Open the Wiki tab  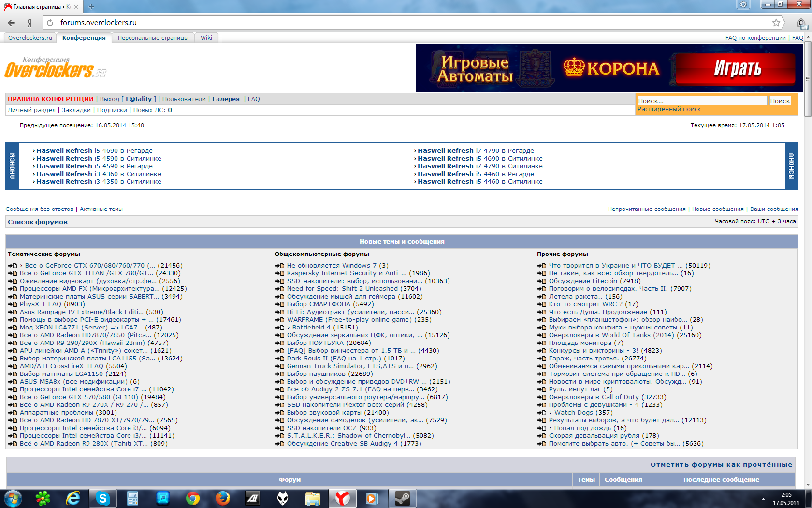pyautogui.click(x=206, y=38)
